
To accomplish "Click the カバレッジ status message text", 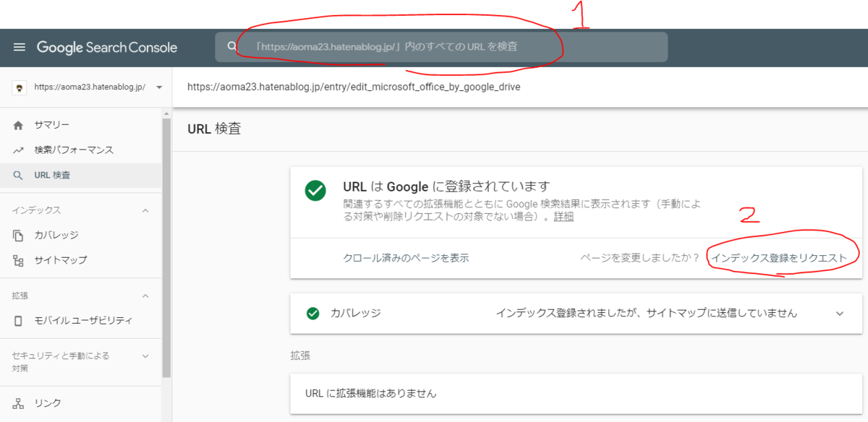I will coord(646,314).
